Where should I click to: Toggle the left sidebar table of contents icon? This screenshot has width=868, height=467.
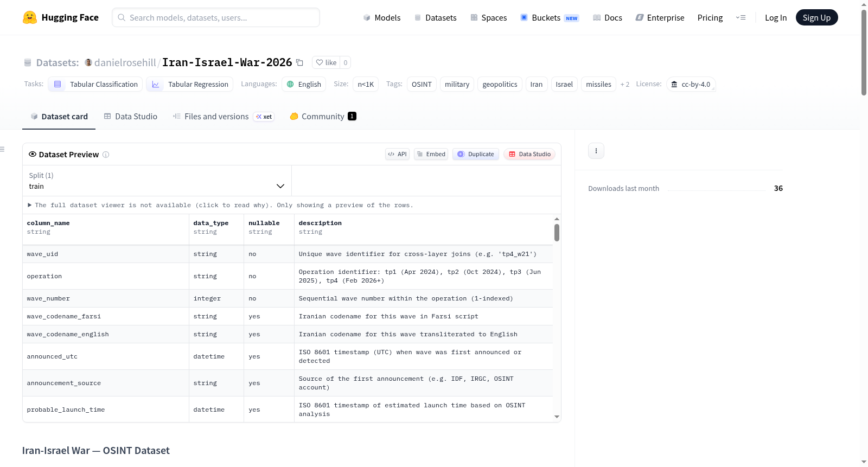[x=3, y=149]
